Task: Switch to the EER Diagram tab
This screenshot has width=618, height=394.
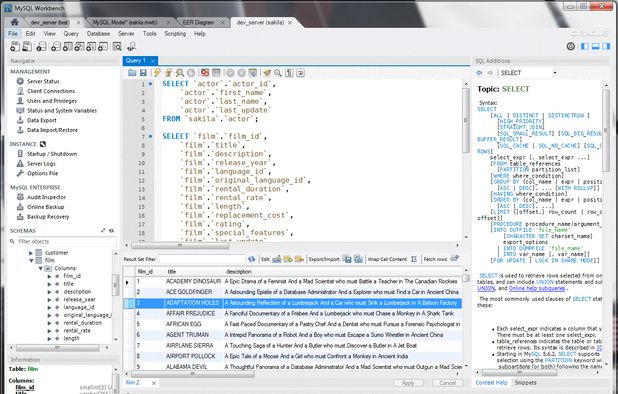Action: pos(198,22)
